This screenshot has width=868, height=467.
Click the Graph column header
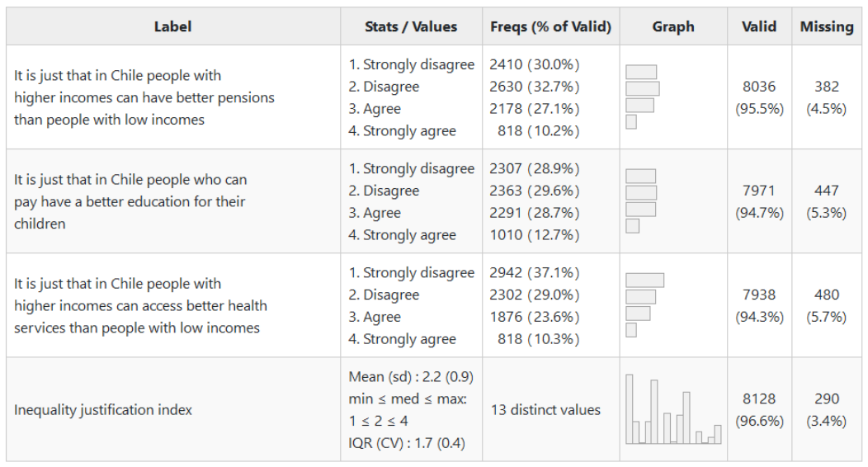pos(673,26)
